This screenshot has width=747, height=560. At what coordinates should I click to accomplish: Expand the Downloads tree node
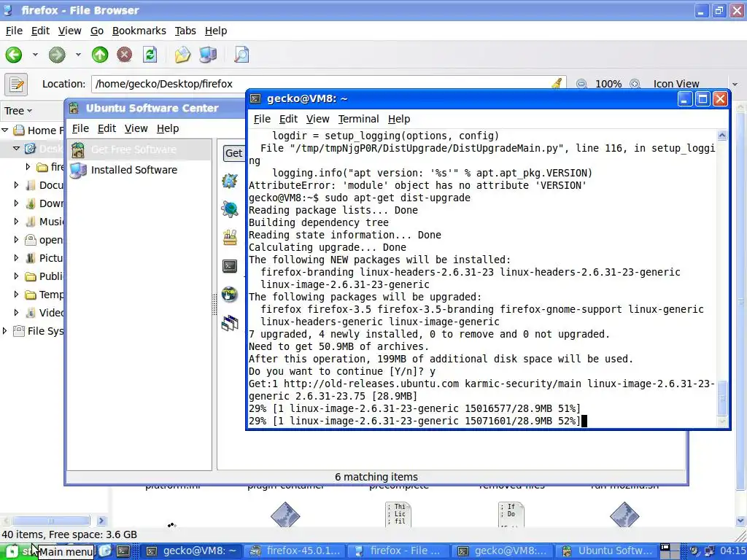click(x=16, y=203)
